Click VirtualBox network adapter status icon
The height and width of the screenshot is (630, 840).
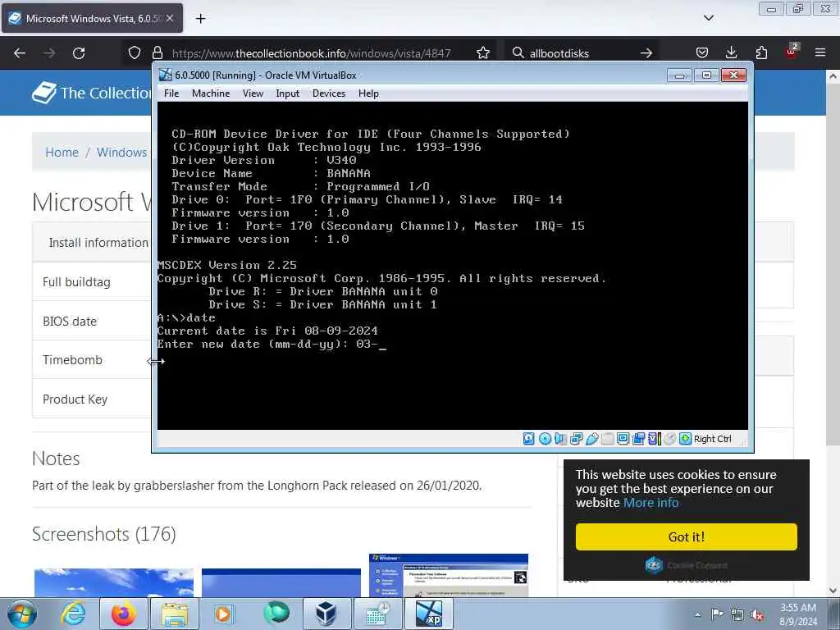click(577, 439)
